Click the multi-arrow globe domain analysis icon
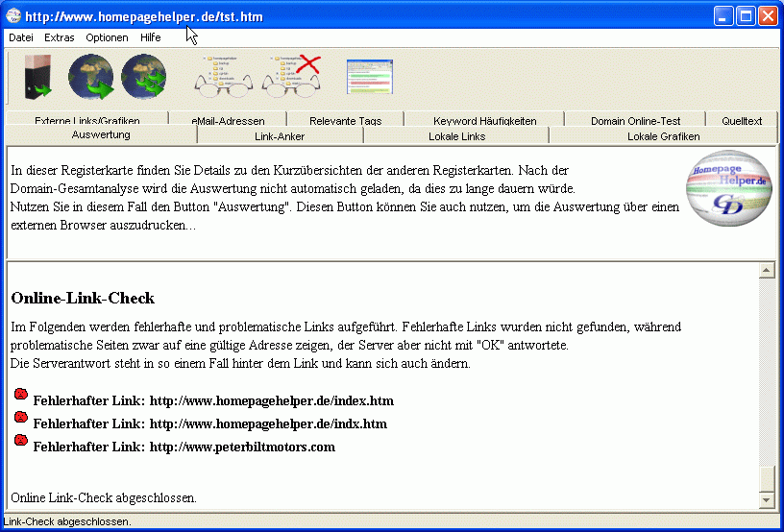784x532 pixels. pyautogui.click(x=143, y=77)
